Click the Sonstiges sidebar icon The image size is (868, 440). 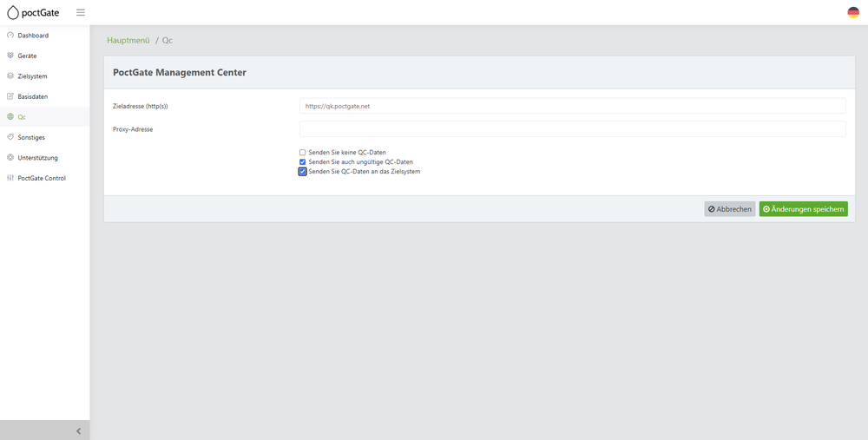pyautogui.click(x=10, y=137)
